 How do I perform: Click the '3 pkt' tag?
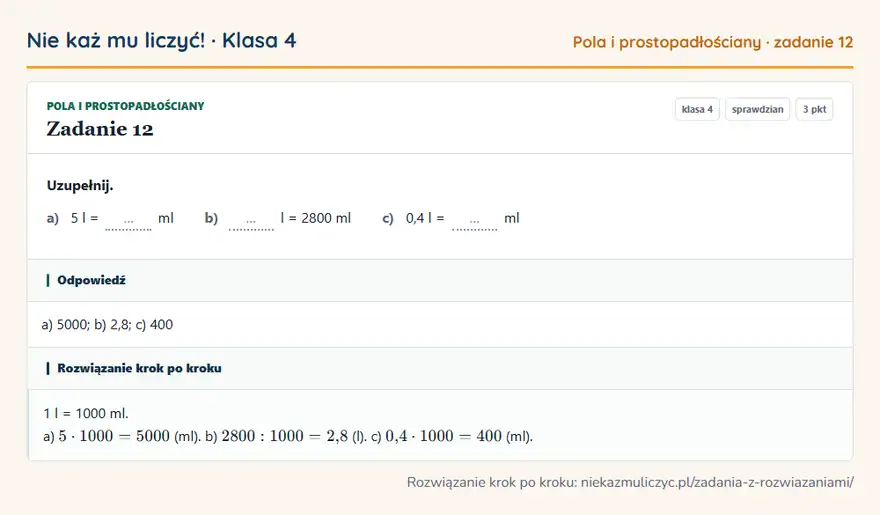click(814, 109)
